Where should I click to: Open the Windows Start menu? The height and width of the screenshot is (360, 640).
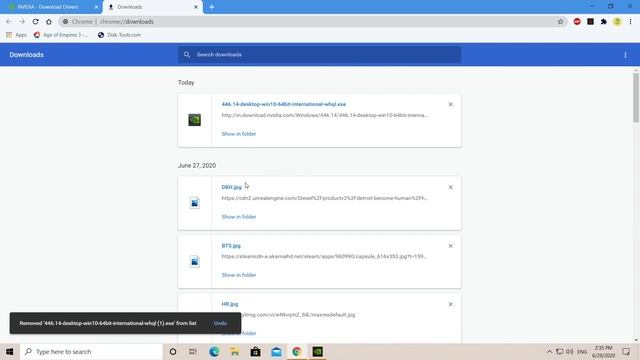click(x=10, y=351)
